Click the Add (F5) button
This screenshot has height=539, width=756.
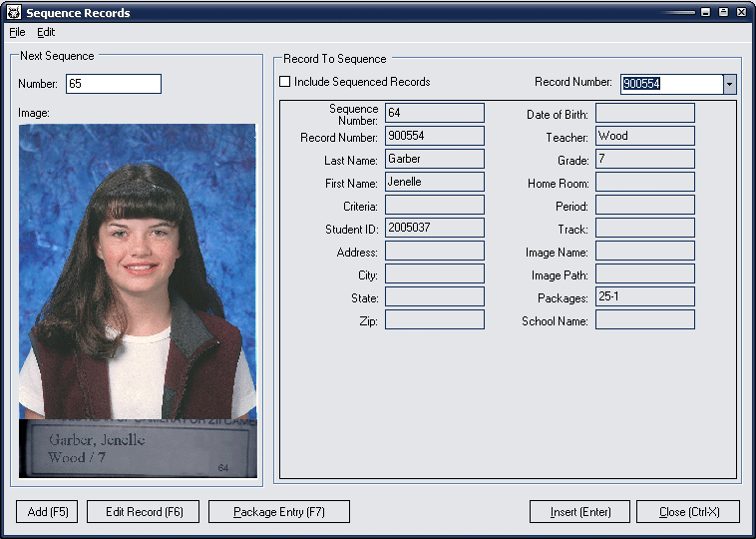pos(47,512)
